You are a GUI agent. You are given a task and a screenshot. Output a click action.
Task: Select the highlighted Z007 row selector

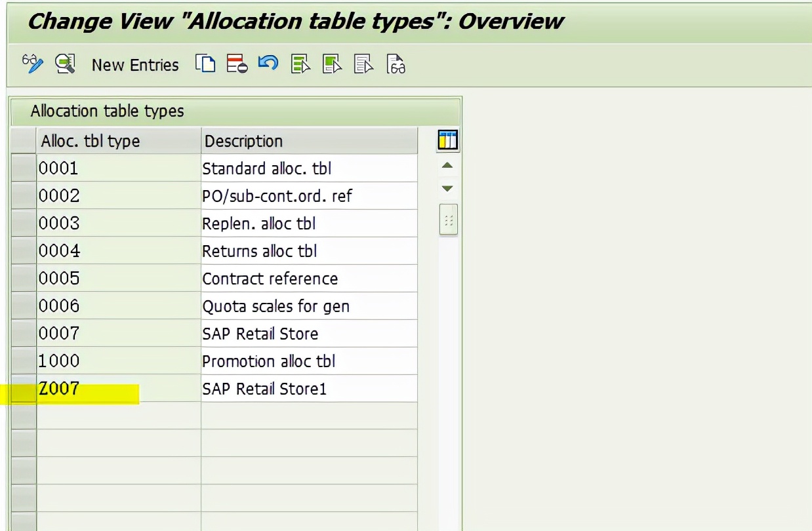23,388
